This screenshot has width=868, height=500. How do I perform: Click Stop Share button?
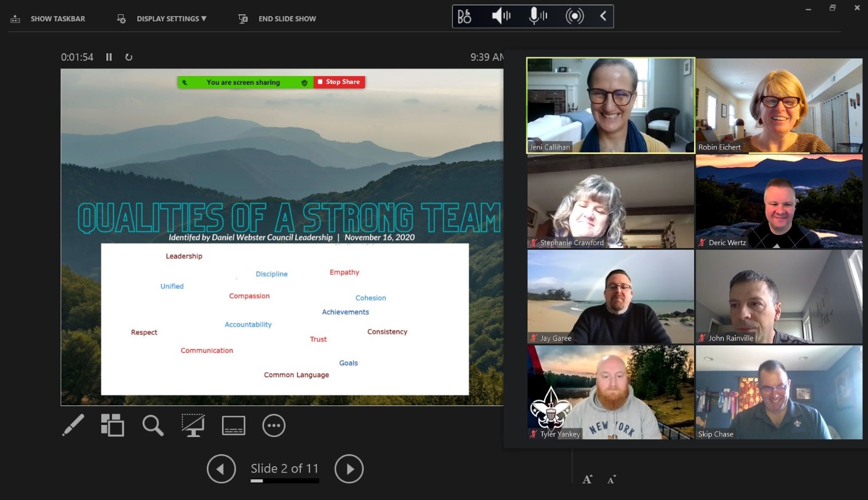pyautogui.click(x=339, y=82)
